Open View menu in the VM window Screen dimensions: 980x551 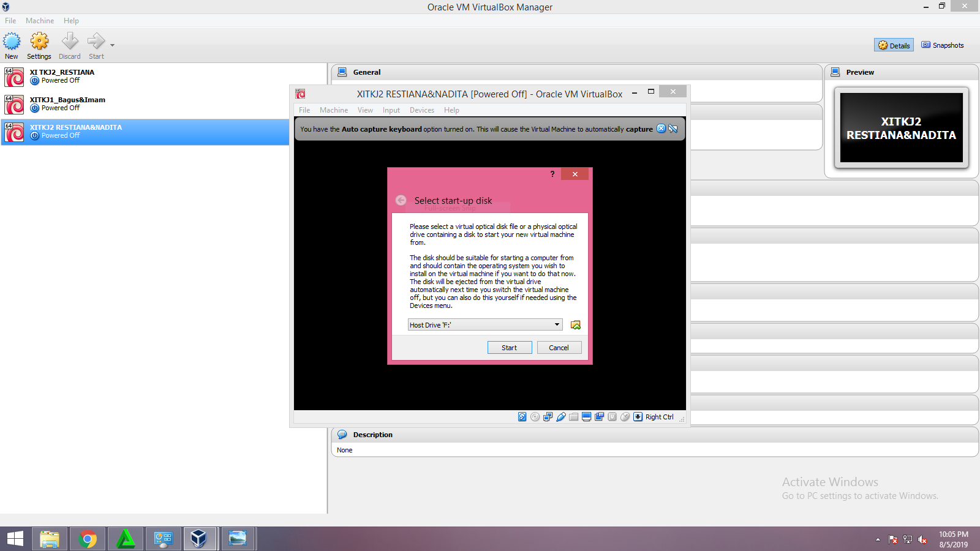[x=365, y=110]
